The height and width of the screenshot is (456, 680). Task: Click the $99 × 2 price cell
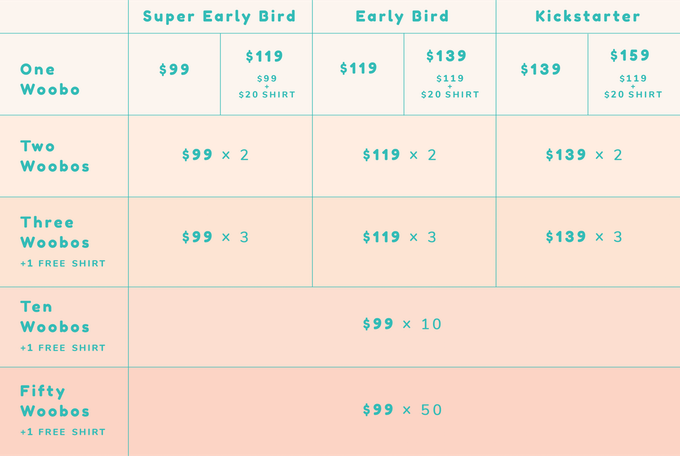click(x=215, y=155)
